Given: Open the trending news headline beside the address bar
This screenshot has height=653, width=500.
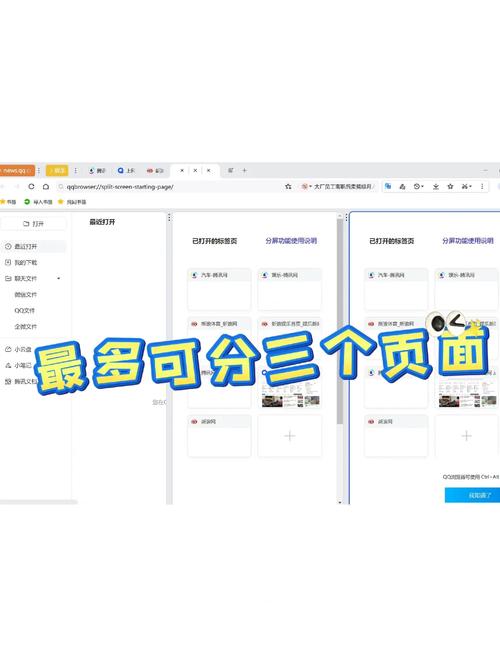Looking at the screenshot, I should [338, 187].
